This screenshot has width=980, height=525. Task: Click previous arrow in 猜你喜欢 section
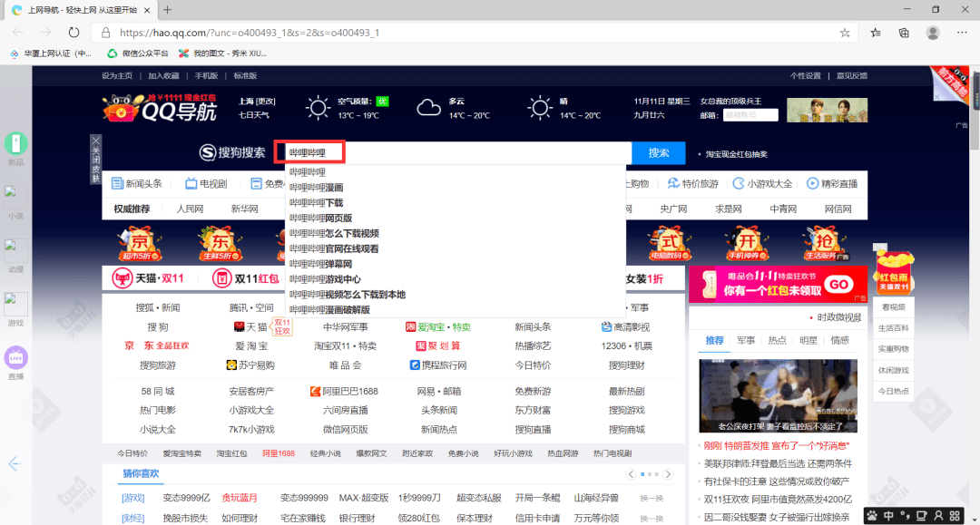632,474
